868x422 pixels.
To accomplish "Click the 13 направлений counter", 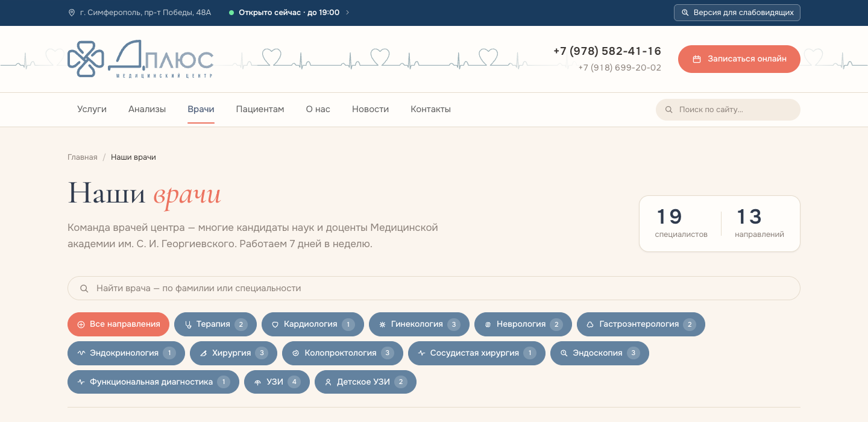I will pyautogui.click(x=759, y=223).
